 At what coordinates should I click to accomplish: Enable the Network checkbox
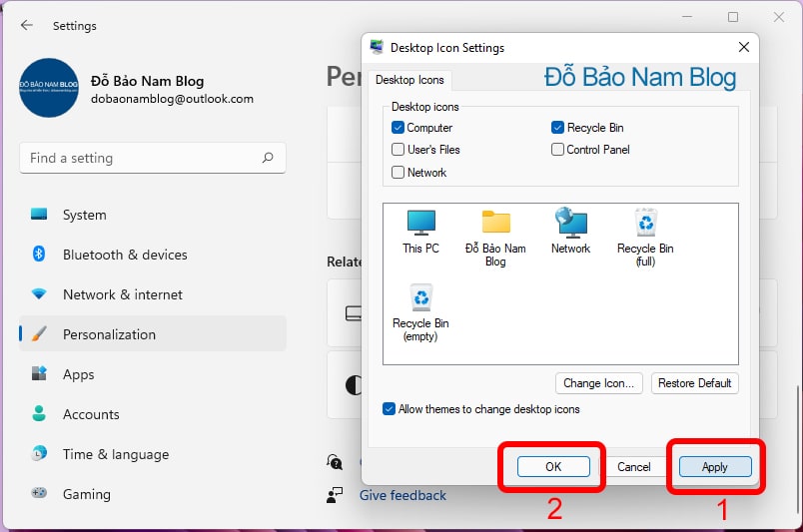click(398, 172)
